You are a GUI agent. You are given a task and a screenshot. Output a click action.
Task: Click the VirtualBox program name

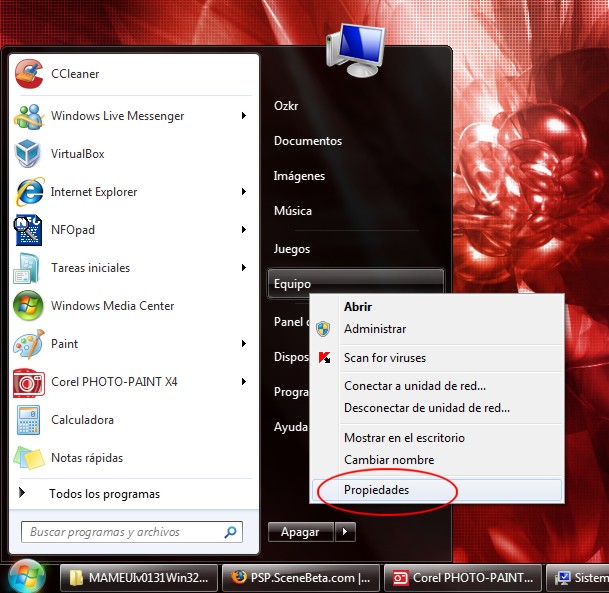tap(78, 154)
